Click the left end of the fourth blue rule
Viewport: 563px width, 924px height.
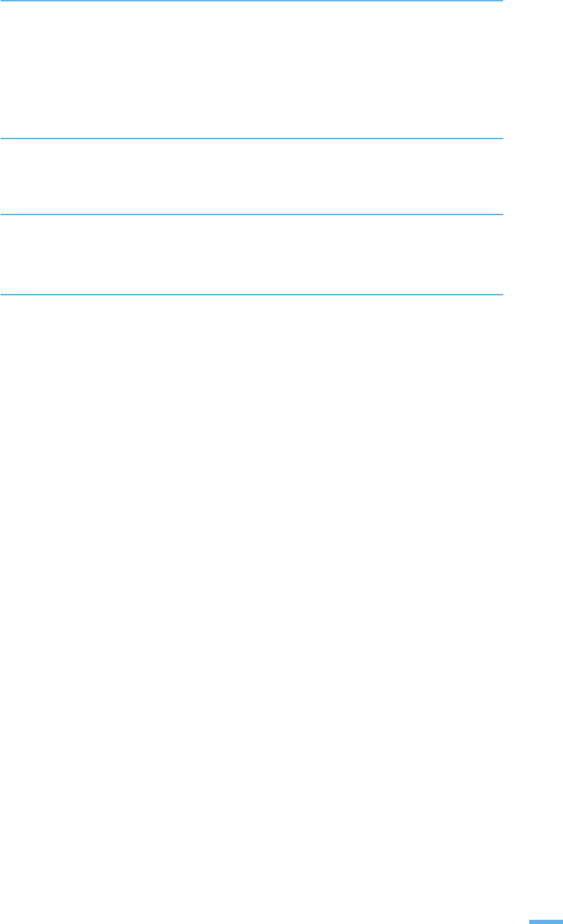coord(4,295)
